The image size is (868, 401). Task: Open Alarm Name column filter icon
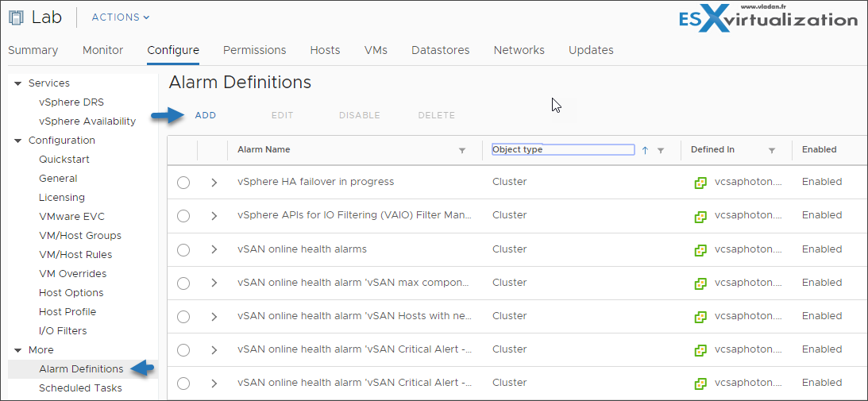pos(462,151)
